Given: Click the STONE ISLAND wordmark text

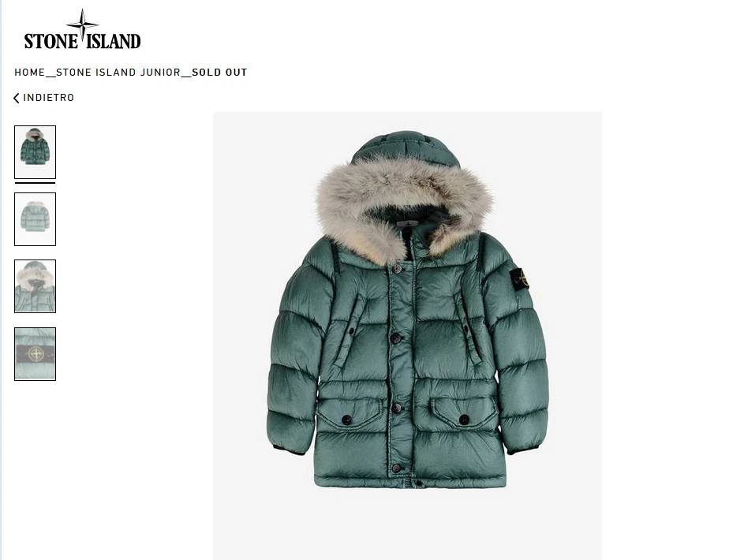Looking at the screenshot, I should point(82,41).
